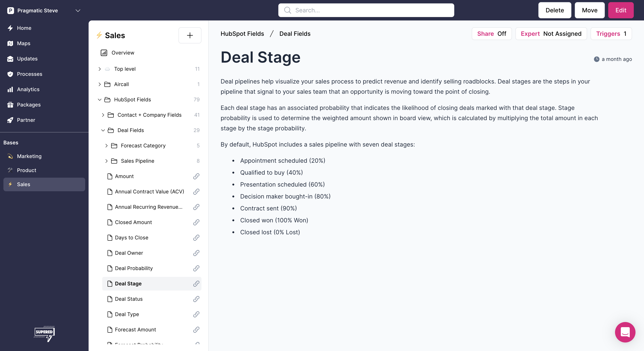The width and height of the screenshot is (644, 351).
Task: Open the Marketing base
Action: click(29, 156)
